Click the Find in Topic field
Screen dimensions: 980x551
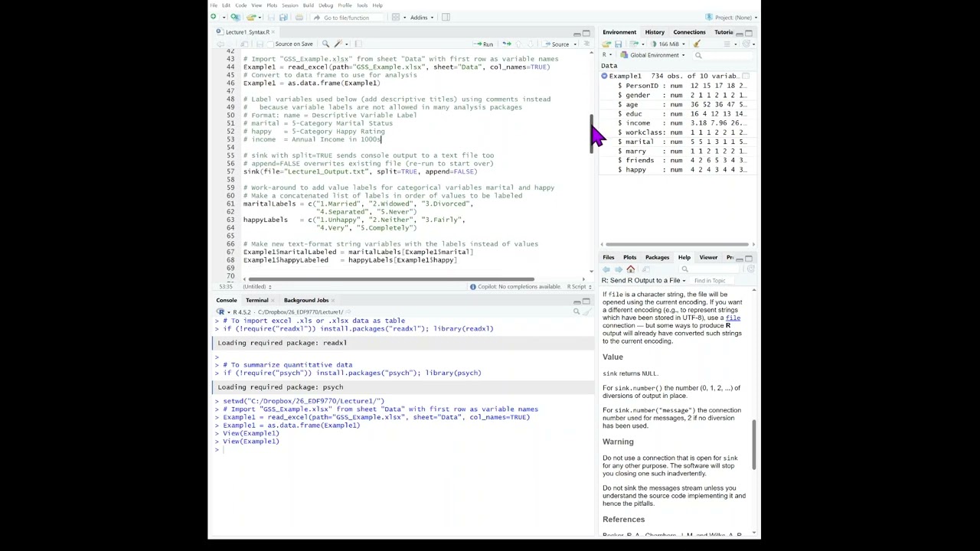pyautogui.click(x=710, y=281)
